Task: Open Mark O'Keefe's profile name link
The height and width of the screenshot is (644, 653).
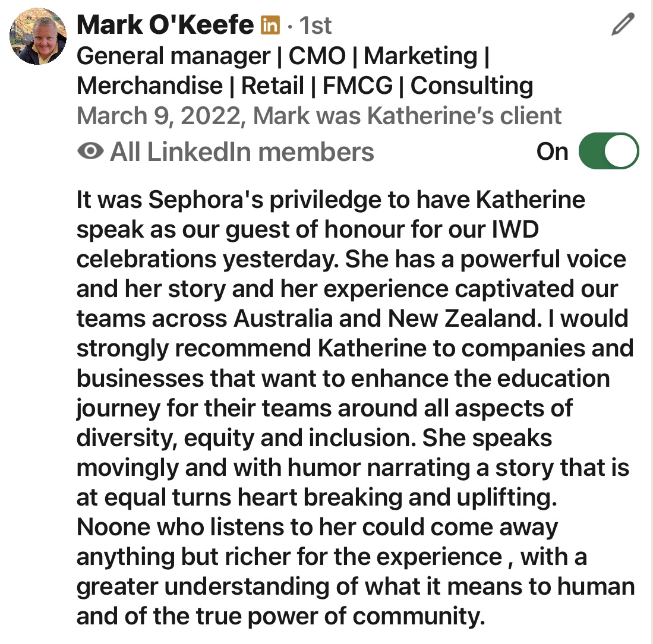Action: click(165, 25)
